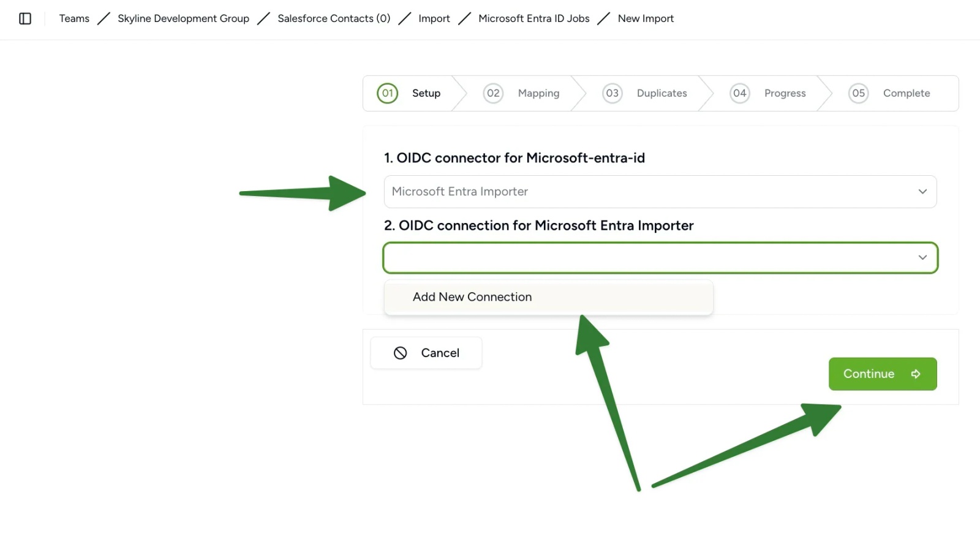The height and width of the screenshot is (536, 980).
Task: Click the 01 Setup step circle
Action: pyautogui.click(x=387, y=93)
